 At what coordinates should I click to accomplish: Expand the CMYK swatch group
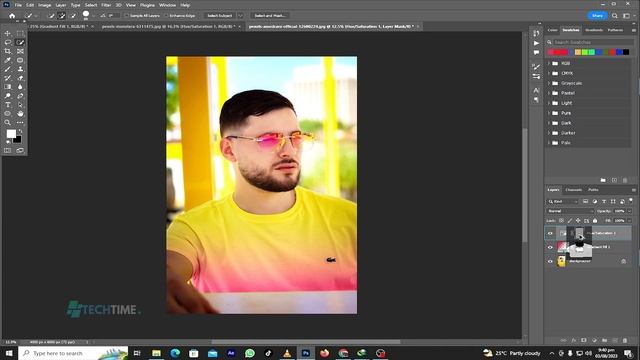pos(549,73)
